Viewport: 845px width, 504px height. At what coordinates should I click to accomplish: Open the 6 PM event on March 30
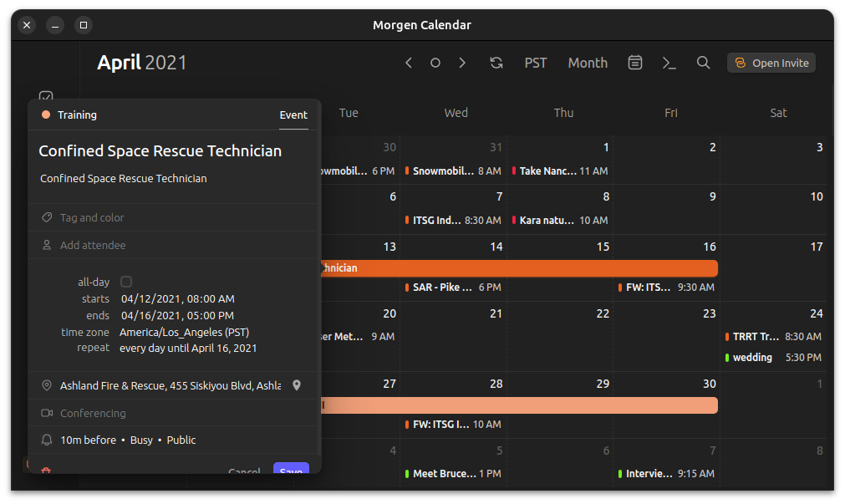click(x=358, y=171)
